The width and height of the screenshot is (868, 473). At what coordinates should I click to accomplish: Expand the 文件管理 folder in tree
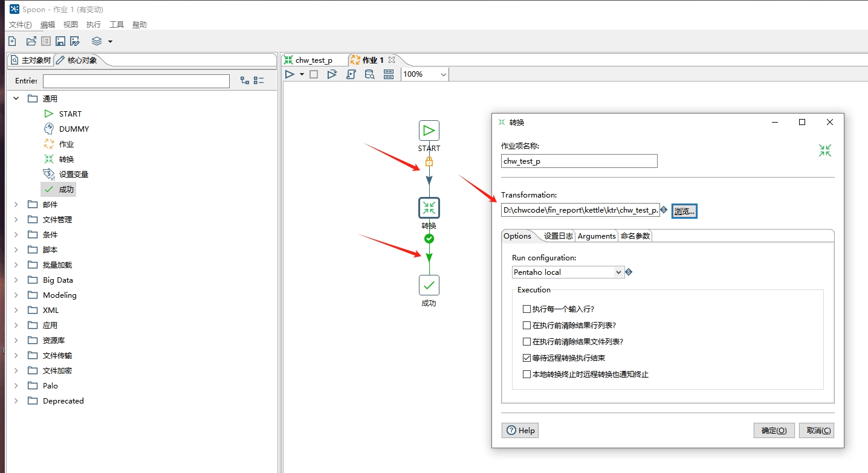point(16,220)
